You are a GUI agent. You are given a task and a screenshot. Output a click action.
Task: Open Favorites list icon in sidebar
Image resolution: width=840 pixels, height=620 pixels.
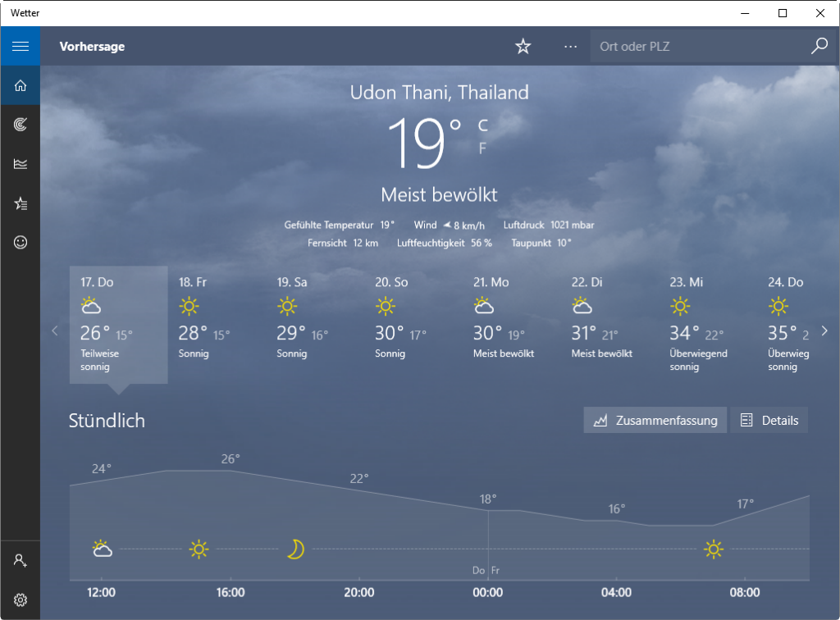click(21, 203)
